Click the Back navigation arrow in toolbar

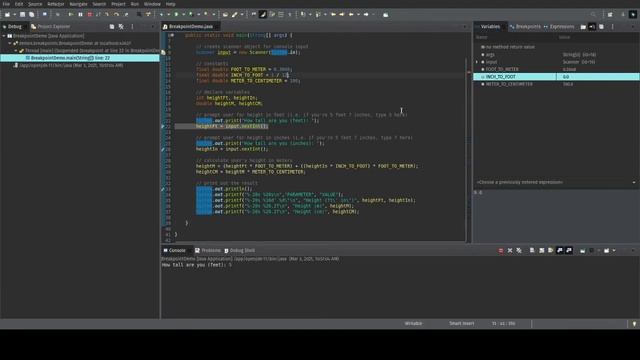pos(351,14)
